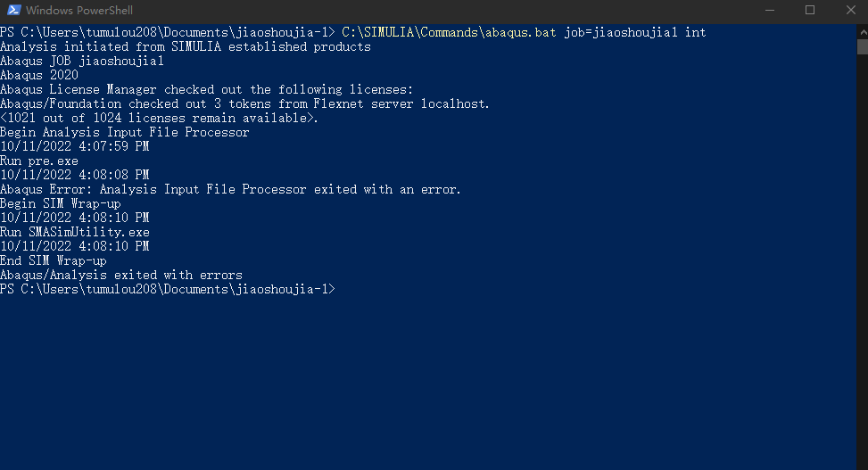The width and height of the screenshot is (868, 470).
Task: Click the vertical scrollbar thumb
Action: click(x=862, y=47)
